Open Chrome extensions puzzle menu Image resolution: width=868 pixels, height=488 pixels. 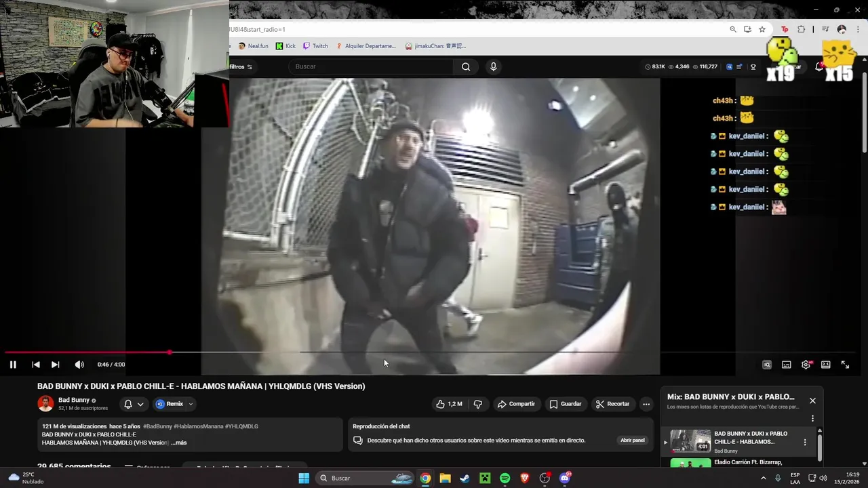pos(801,29)
